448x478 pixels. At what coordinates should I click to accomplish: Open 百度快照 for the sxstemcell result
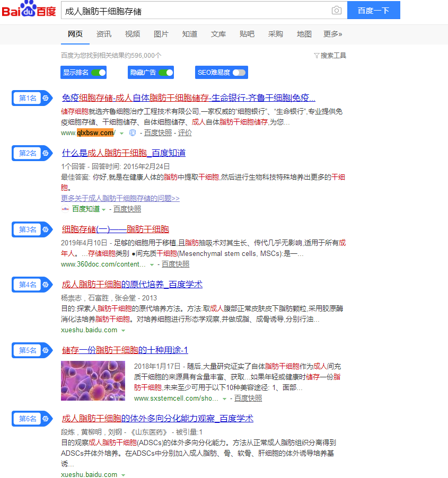pos(248,399)
